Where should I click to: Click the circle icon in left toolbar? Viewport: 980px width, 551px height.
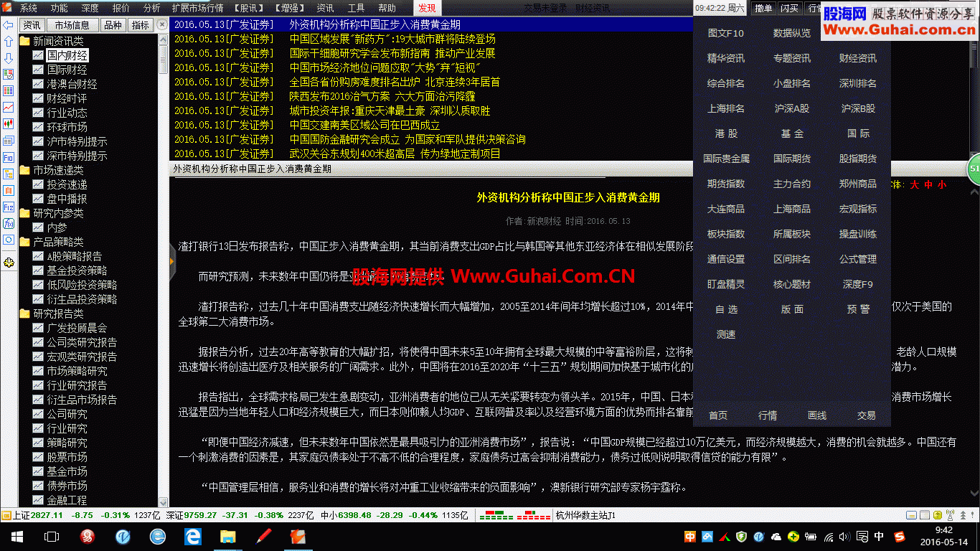8,240
